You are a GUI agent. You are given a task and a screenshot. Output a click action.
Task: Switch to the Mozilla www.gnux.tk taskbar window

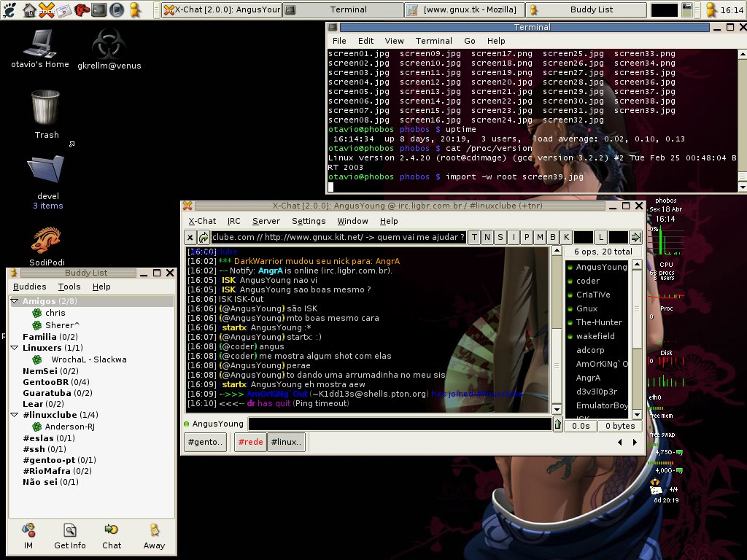(465, 9)
